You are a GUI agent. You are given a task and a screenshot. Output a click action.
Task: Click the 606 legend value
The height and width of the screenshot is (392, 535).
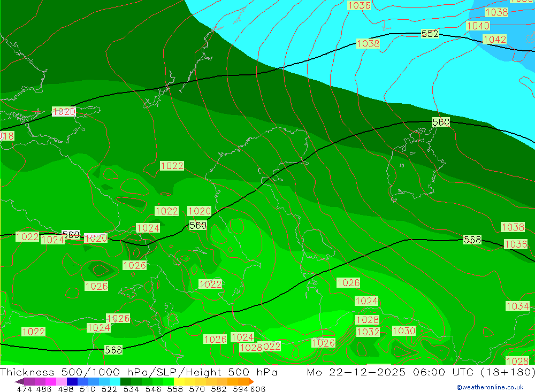click(x=258, y=389)
